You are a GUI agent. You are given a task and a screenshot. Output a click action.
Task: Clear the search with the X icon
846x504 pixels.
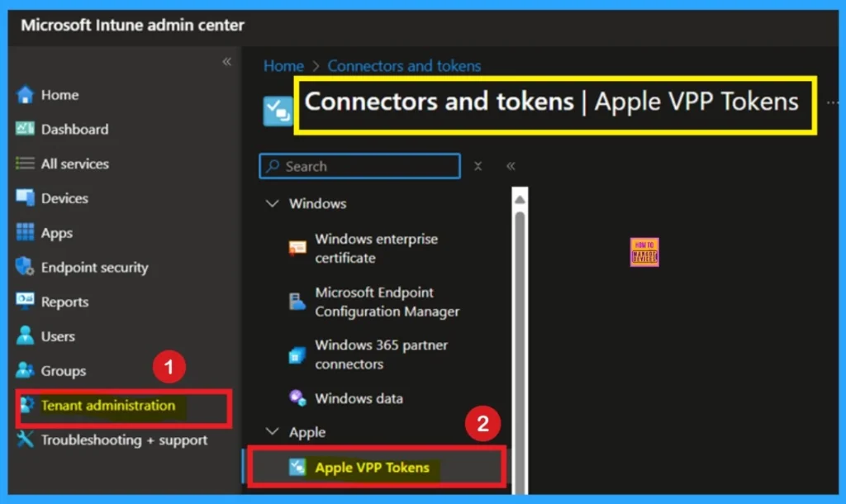(478, 166)
